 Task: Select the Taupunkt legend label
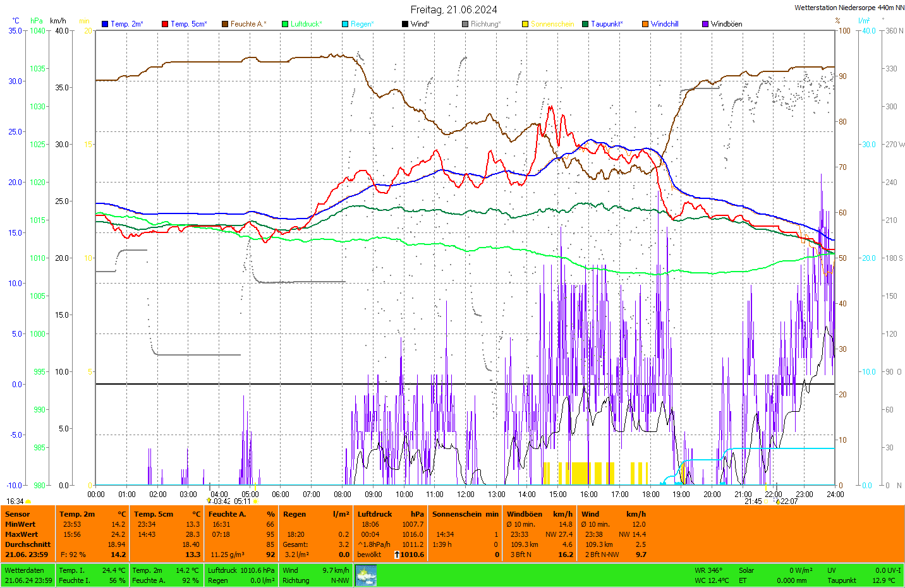coord(607,24)
